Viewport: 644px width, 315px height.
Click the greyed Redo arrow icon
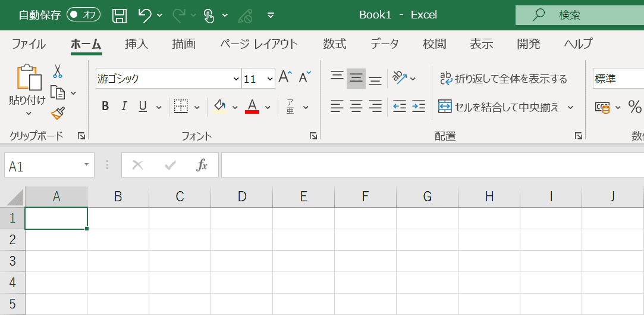coord(179,15)
